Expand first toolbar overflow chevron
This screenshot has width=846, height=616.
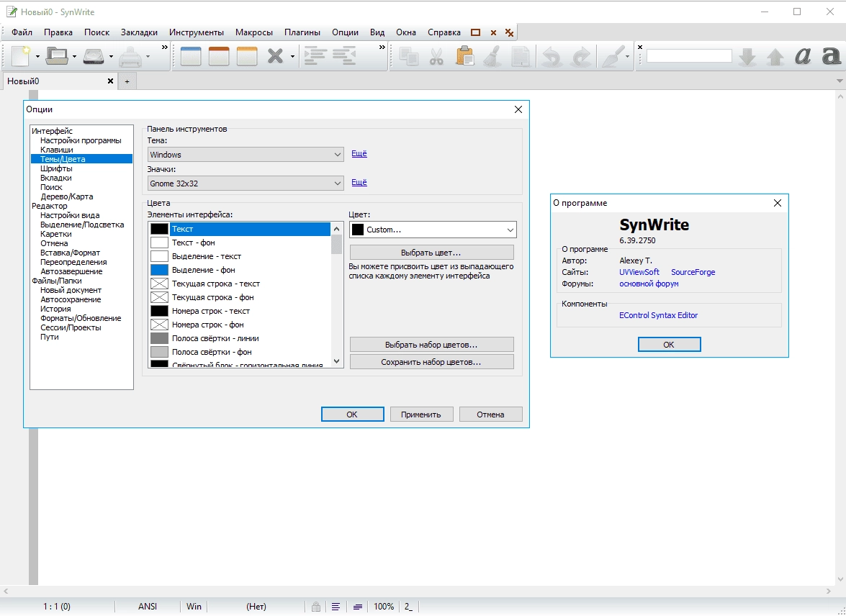point(165,47)
